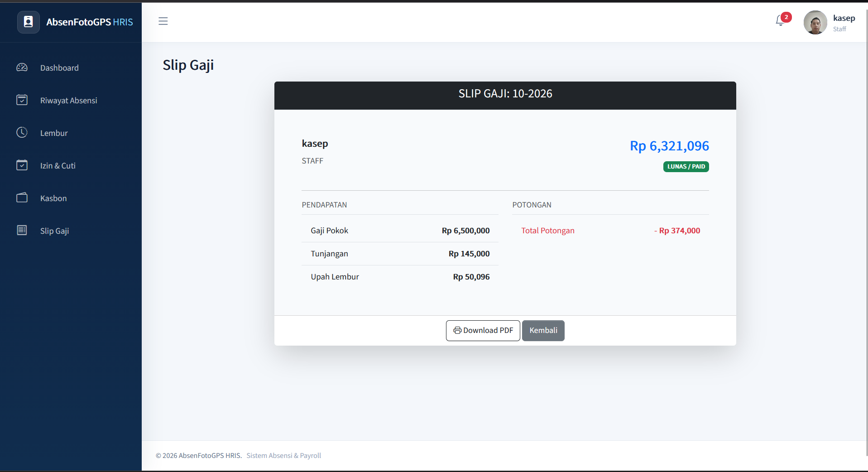This screenshot has height=472, width=868.
Task: Click the red notification count badge
Action: (786, 17)
